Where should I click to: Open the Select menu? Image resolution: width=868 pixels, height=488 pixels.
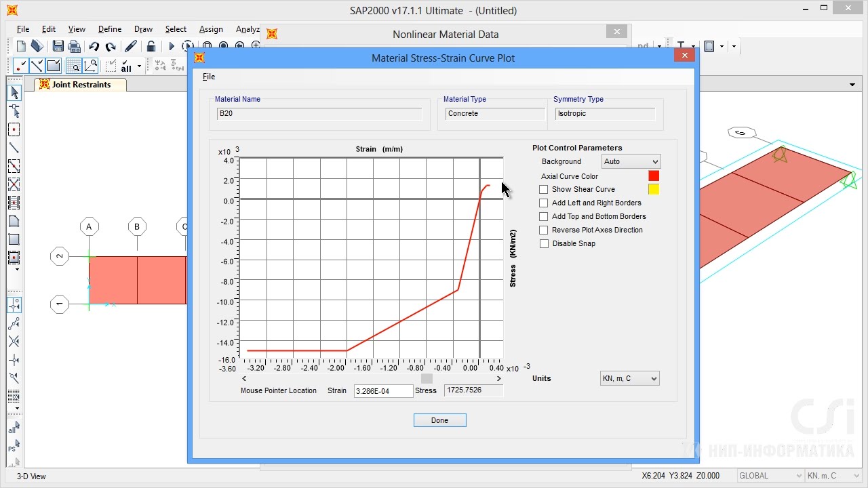tap(176, 29)
